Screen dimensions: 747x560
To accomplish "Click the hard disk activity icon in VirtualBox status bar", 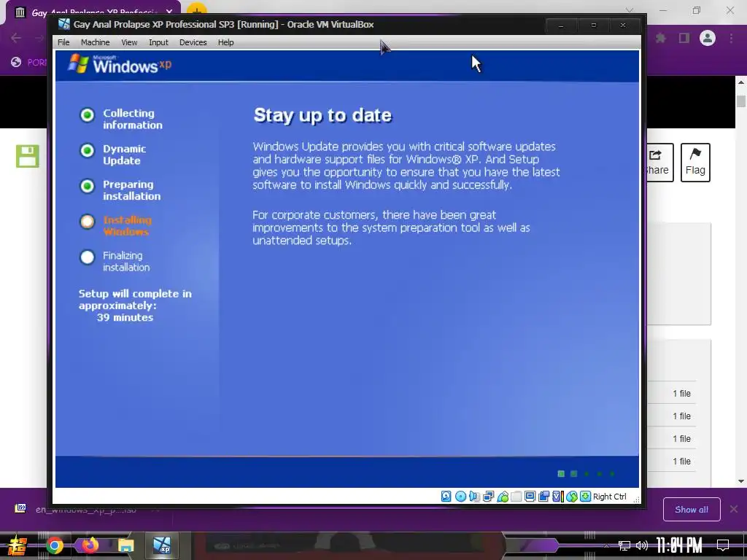I will [x=446, y=497].
